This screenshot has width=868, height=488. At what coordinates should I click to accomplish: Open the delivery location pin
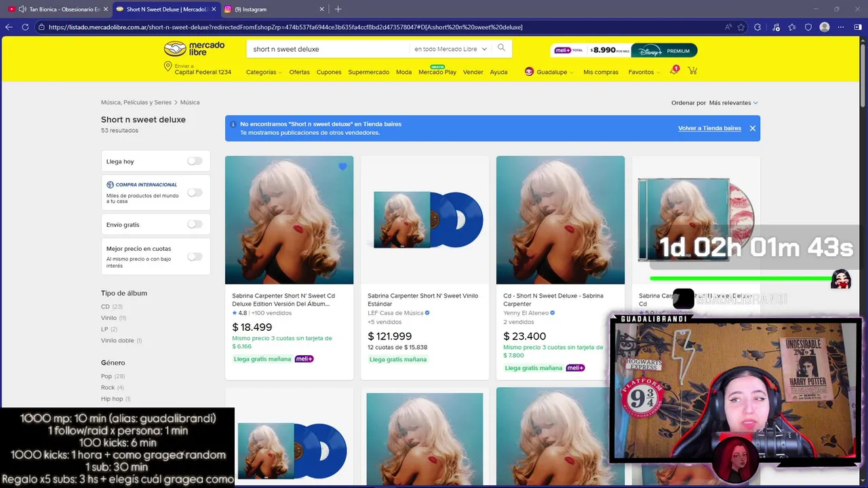[167, 66]
